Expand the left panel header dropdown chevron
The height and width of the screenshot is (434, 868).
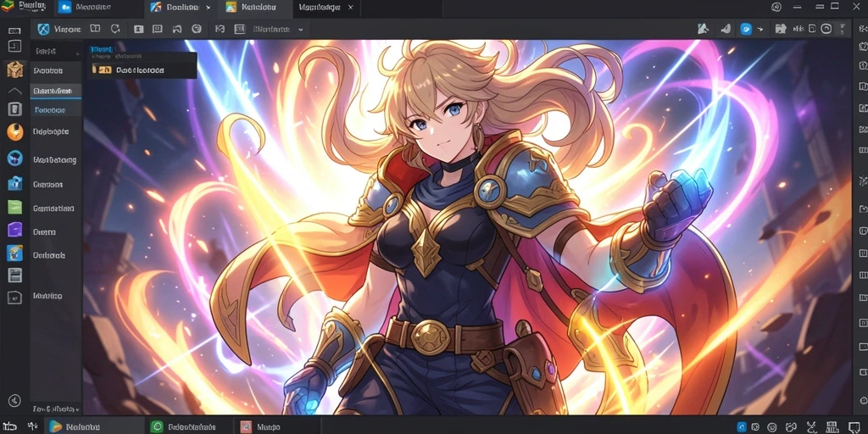[x=77, y=53]
